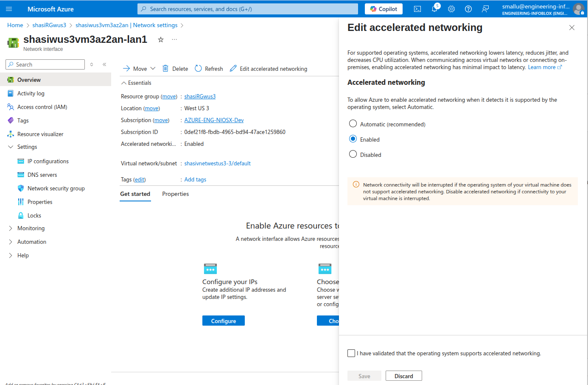Open Cloud Shell from the top bar

(x=417, y=9)
